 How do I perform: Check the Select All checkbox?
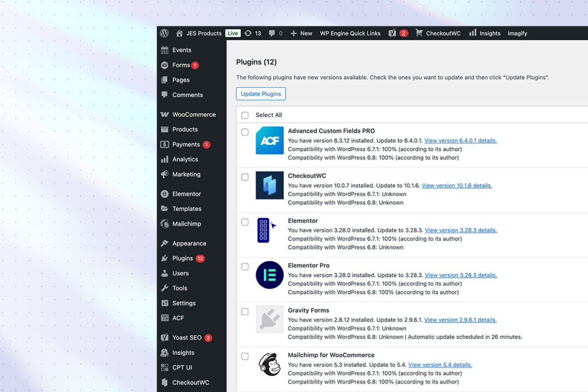pyautogui.click(x=245, y=115)
